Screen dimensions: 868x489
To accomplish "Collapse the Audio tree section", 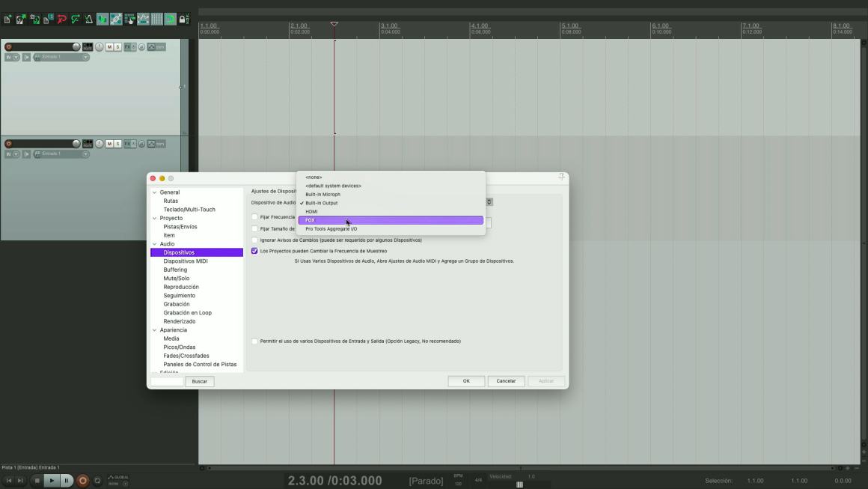I will click(x=155, y=244).
